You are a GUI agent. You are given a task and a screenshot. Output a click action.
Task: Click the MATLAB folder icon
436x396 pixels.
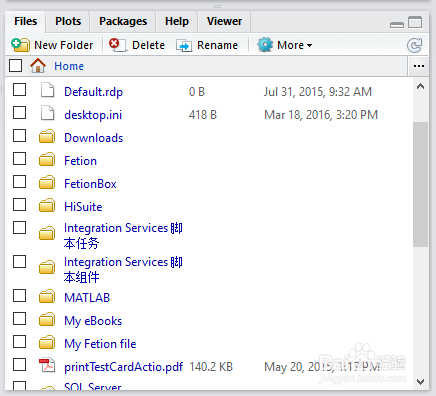[47, 297]
